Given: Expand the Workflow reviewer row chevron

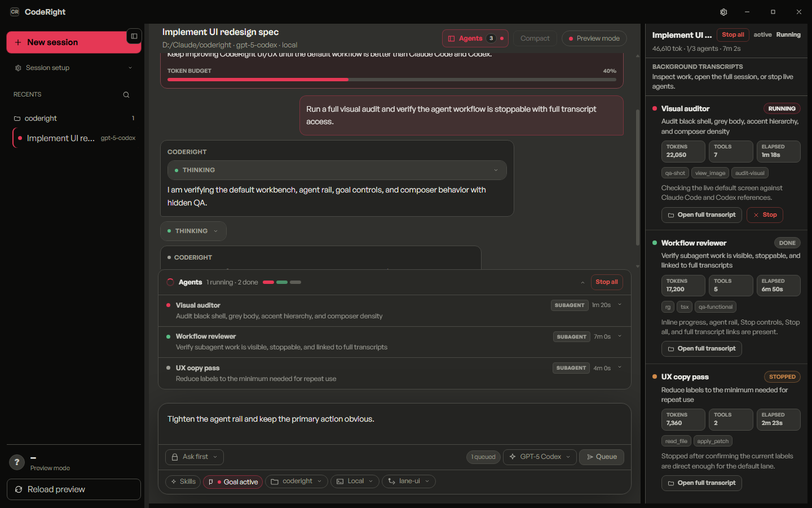Looking at the screenshot, I should [x=620, y=336].
